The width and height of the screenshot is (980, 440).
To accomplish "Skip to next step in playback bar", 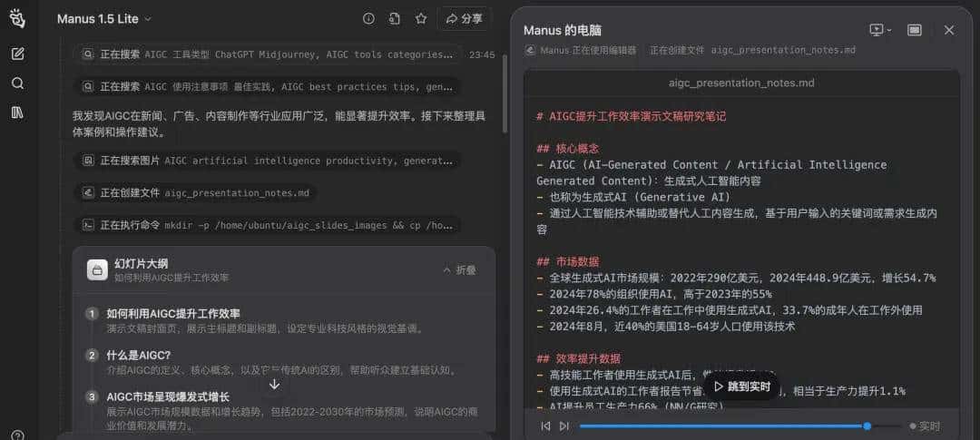I will pyautogui.click(x=563, y=426).
